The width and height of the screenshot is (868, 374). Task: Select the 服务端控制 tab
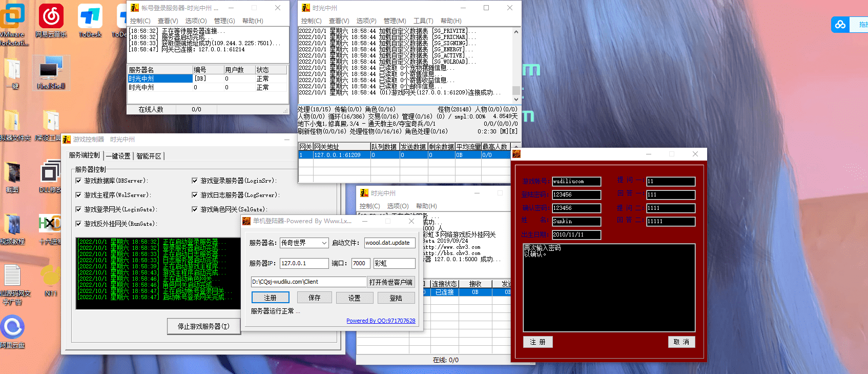(x=85, y=155)
